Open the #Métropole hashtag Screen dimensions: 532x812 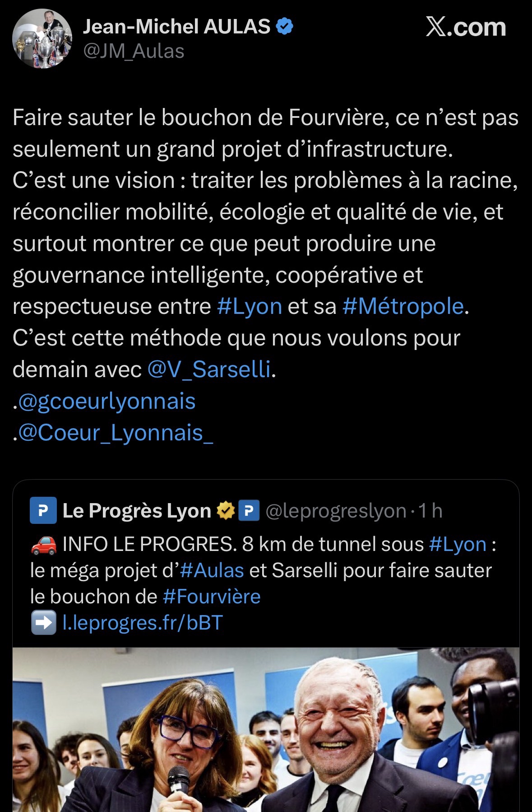point(403,306)
